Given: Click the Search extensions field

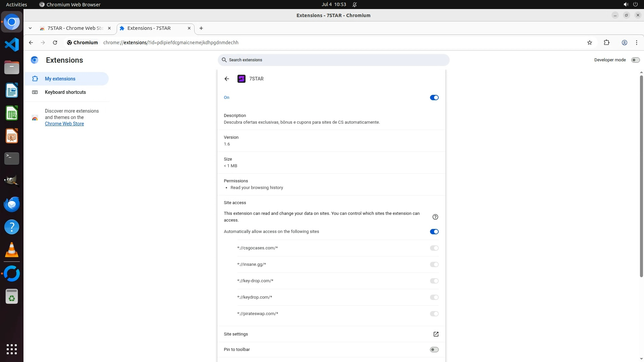Looking at the screenshot, I should click(333, 60).
